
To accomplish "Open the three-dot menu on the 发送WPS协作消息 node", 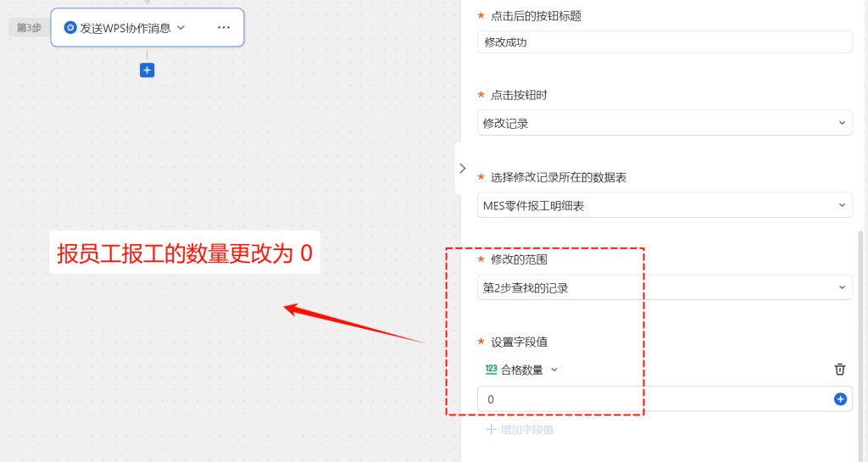I will 224,28.
